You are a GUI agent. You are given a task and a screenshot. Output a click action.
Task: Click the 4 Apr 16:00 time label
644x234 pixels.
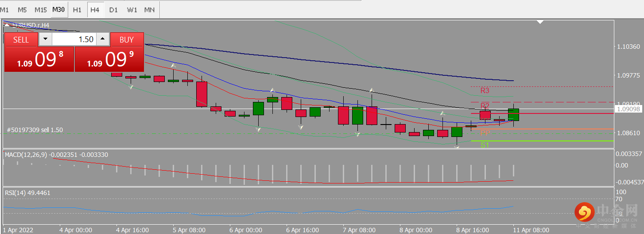132,230
